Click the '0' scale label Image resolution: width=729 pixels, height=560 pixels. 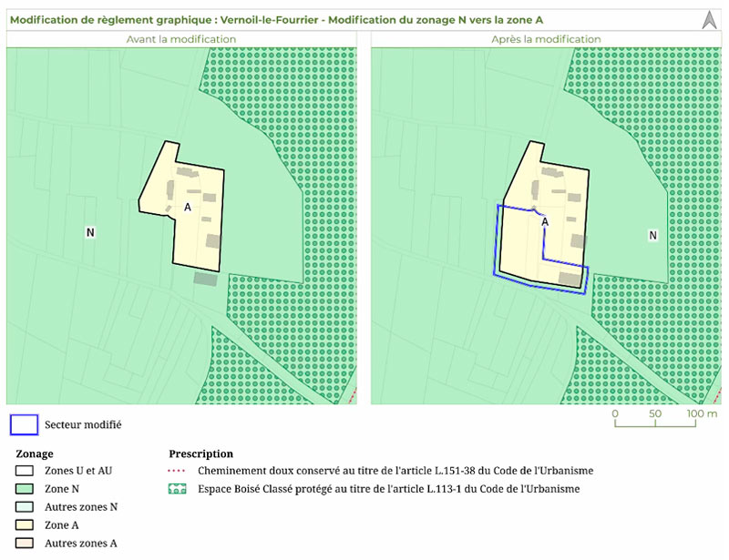(x=615, y=413)
